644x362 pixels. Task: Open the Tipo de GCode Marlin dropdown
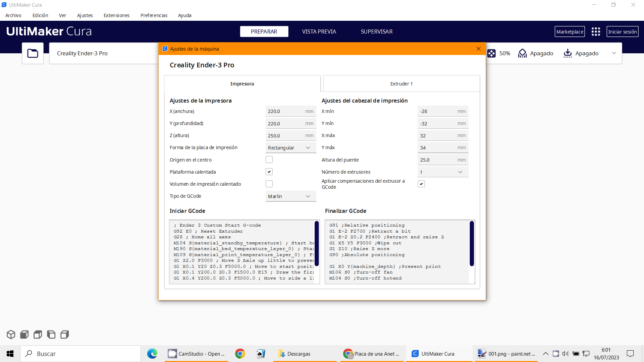[290, 196]
